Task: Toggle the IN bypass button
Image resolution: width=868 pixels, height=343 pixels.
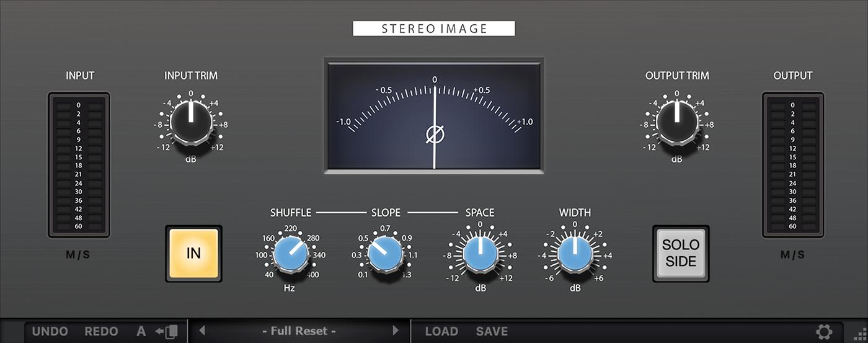Action: 193,254
